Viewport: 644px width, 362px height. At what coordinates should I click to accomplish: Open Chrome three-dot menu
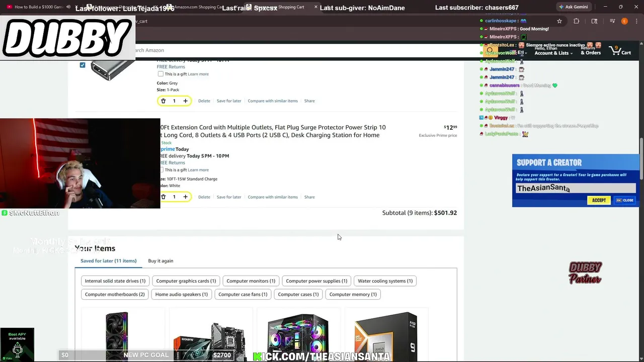click(x=636, y=21)
